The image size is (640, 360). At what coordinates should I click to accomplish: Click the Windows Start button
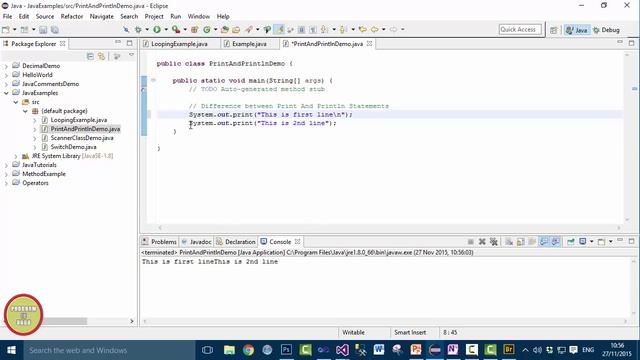pyautogui.click(x=11, y=350)
